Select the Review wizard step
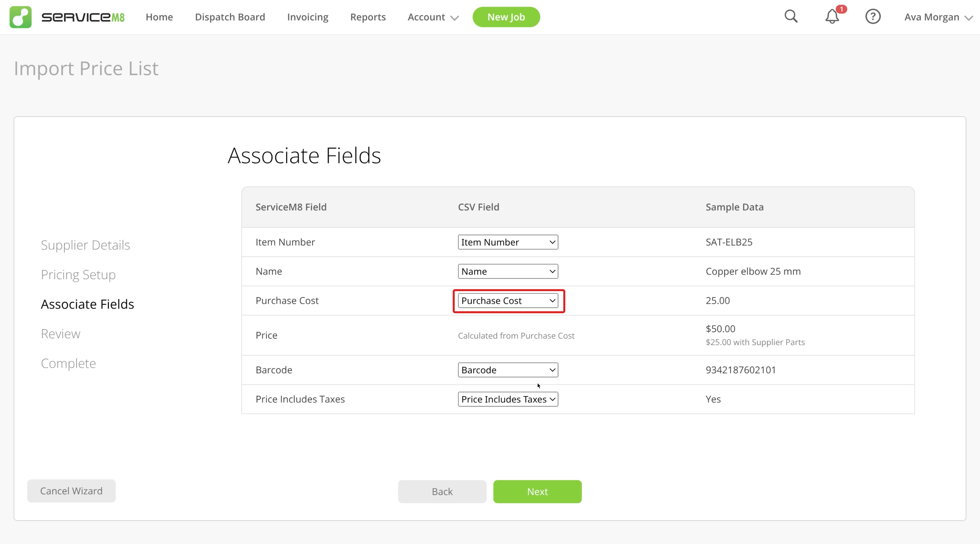The image size is (980, 544). pos(60,334)
